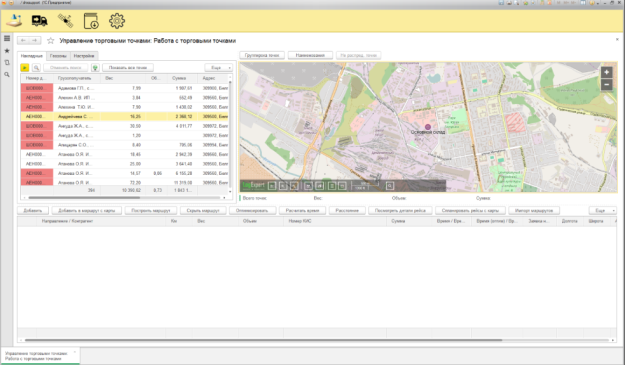Click the Вес column header in invoices table

pyautogui.click(x=123, y=78)
